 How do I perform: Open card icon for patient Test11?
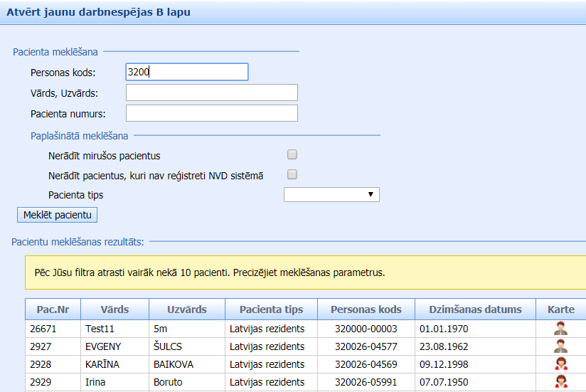(x=561, y=329)
